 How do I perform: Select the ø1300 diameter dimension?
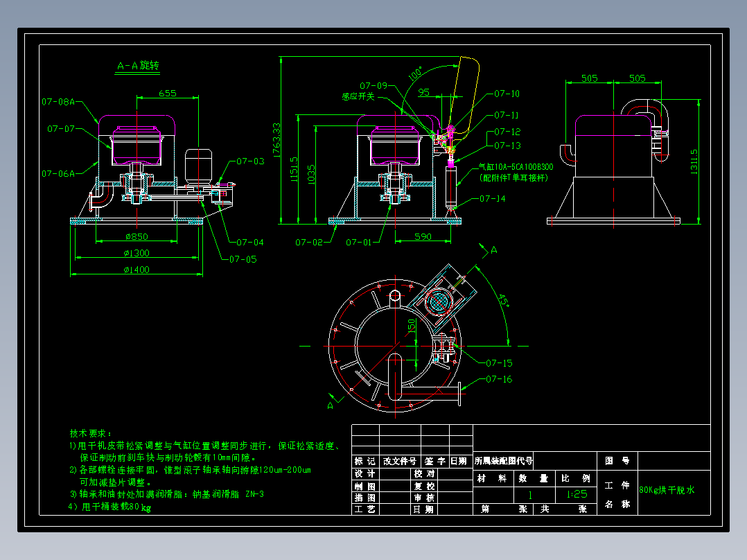137,252
